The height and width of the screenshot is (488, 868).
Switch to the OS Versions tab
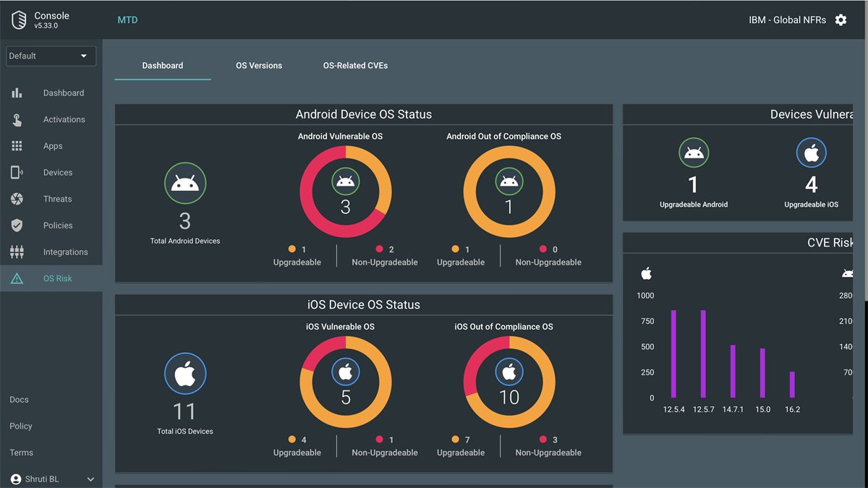tap(259, 65)
